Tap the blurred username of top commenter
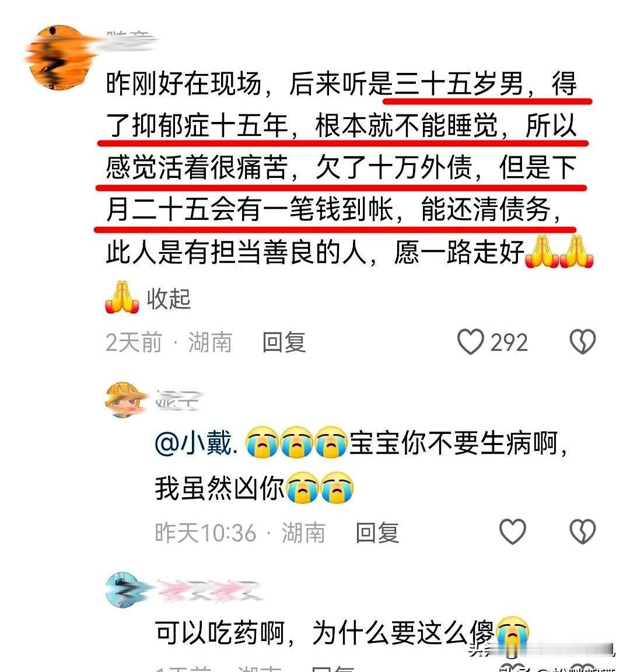The image size is (630, 672). click(128, 40)
